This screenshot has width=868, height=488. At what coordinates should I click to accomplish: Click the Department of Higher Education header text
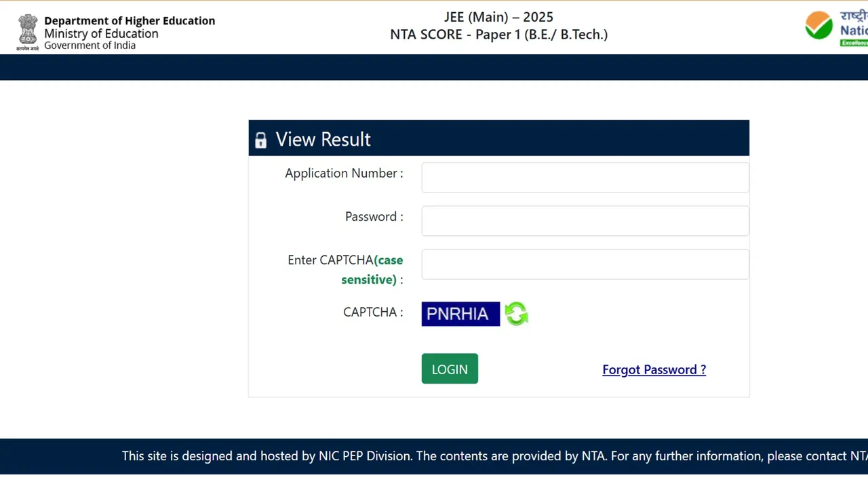coord(130,20)
